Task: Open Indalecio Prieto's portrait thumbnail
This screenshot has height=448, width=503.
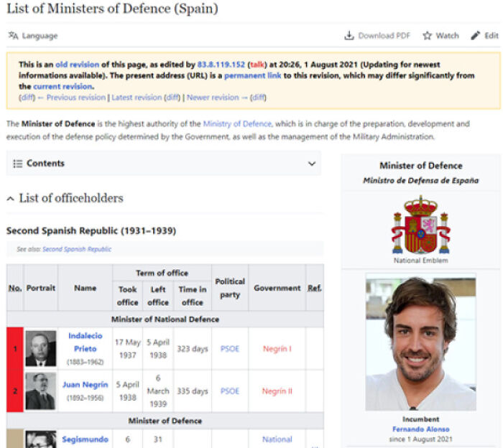Action: pyautogui.click(x=40, y=349)
